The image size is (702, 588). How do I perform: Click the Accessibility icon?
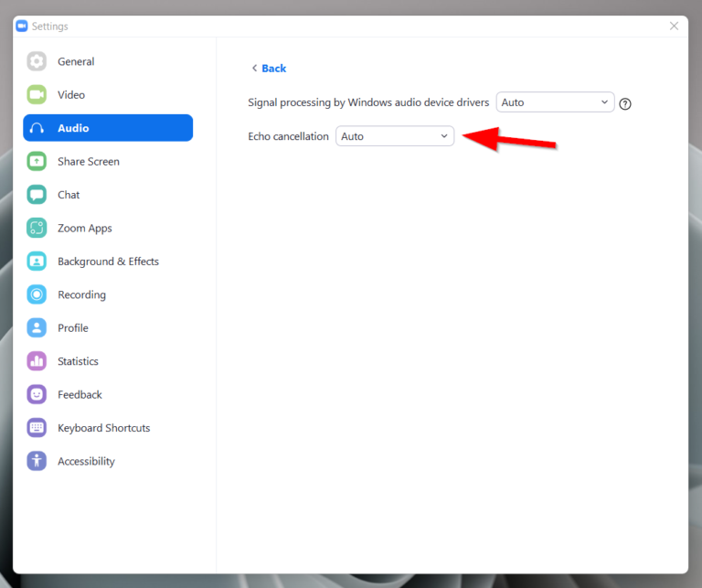37,461
